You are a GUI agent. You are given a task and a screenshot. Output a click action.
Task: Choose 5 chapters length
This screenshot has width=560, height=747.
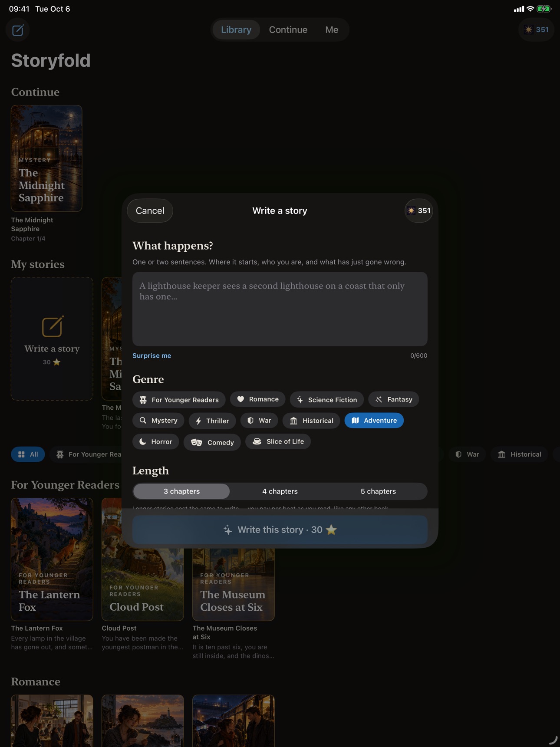tap(378, 491)
